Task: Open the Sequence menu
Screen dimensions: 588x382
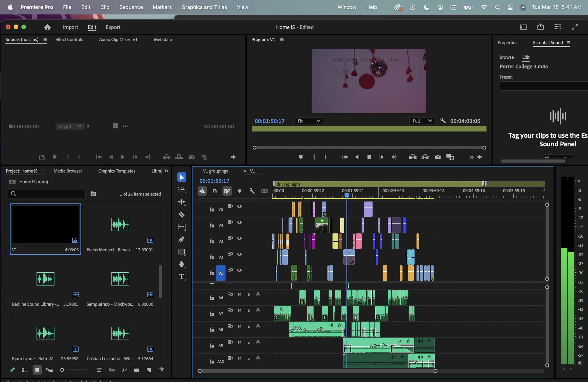Action: (131, 7)
